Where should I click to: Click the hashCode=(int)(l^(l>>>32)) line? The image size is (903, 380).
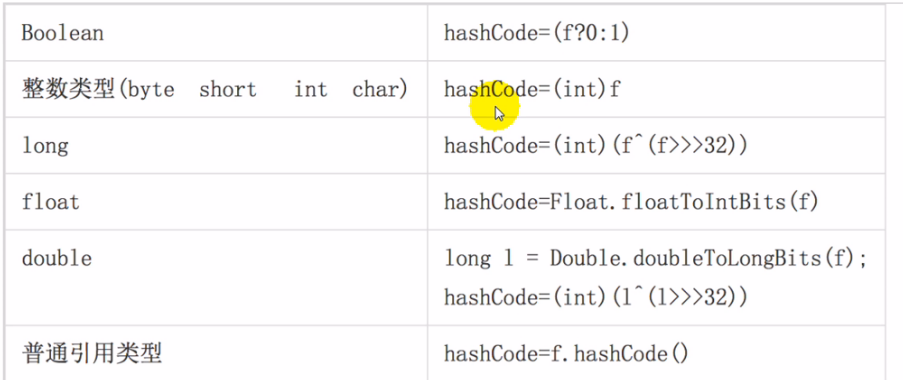pos(595,298)
